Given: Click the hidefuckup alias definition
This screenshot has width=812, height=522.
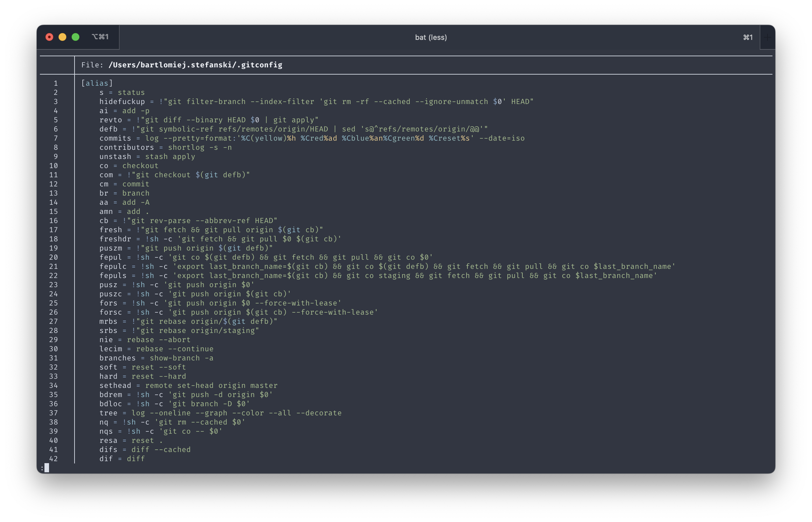Looking at the screenshot, I should [x=305, y=101].
